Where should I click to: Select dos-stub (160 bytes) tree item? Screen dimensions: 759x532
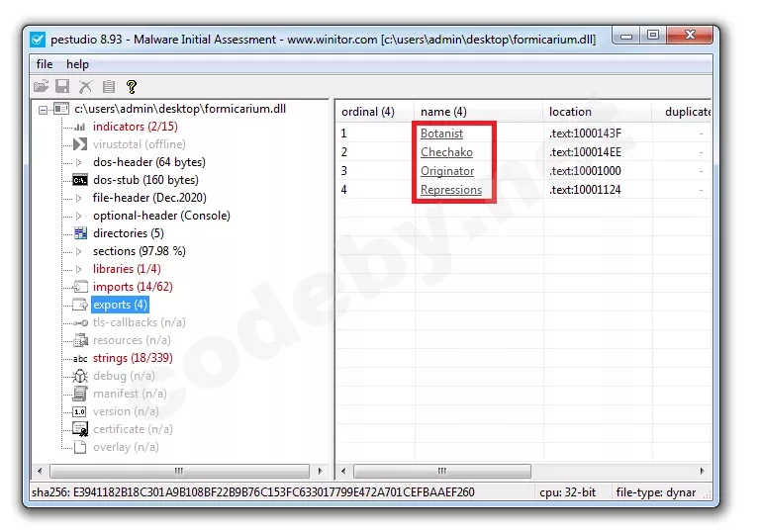pyautogui.click(x=145, y=180)
